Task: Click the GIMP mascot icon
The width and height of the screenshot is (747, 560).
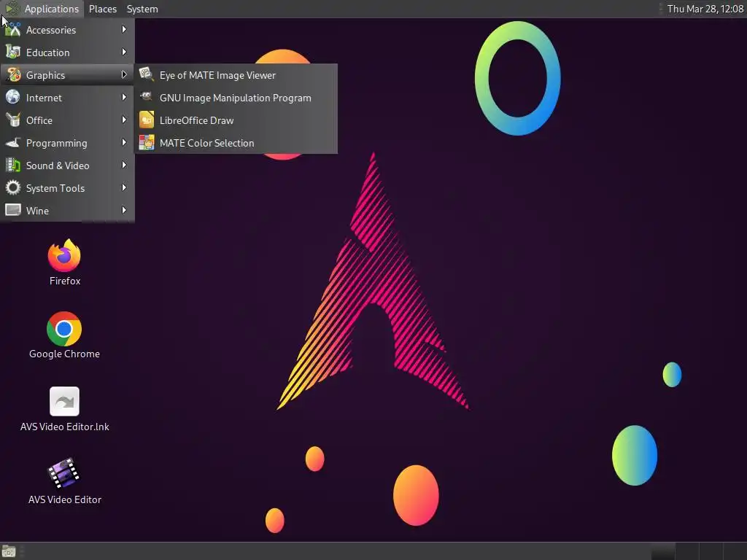Action: click(146, 97)
